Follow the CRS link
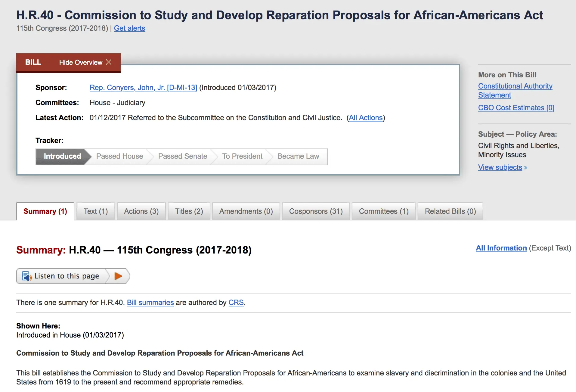Viewport: 576px width, 392px height. [x=236, y=303]
